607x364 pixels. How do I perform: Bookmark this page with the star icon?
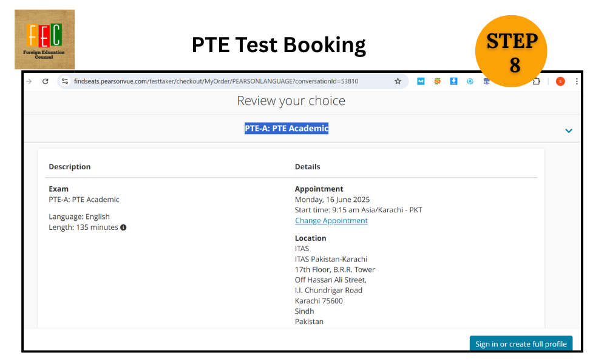pos(398,81)
